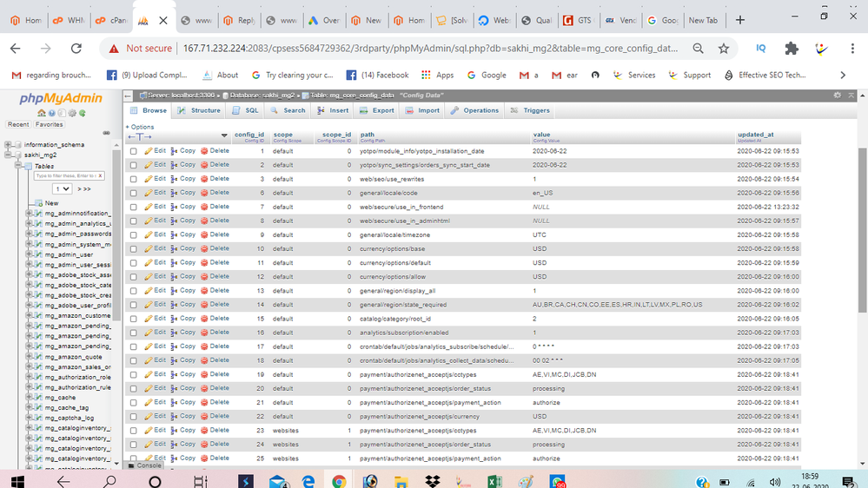This screenshot has width=868, height=488.
Task: Click the Chrome extensions puzzle icon
Action: point(791,49)
